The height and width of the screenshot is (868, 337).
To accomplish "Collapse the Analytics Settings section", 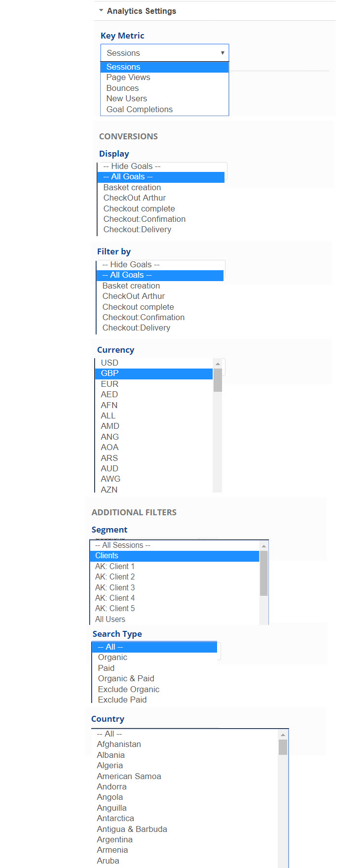I will 101,10.
